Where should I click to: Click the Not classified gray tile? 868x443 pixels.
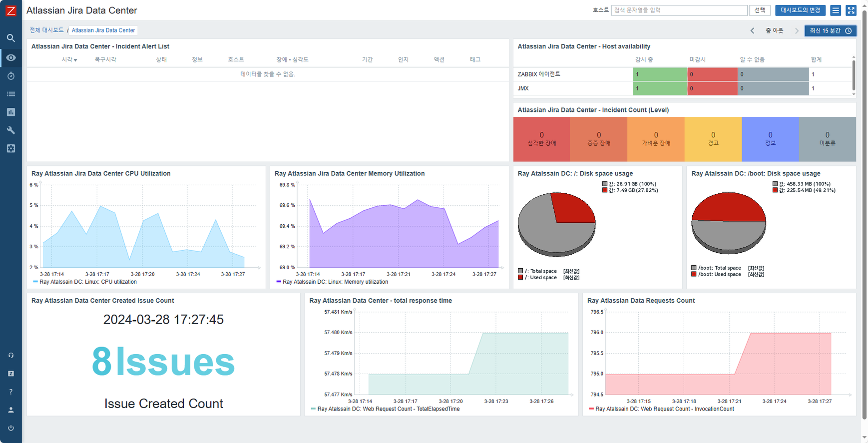827,139
